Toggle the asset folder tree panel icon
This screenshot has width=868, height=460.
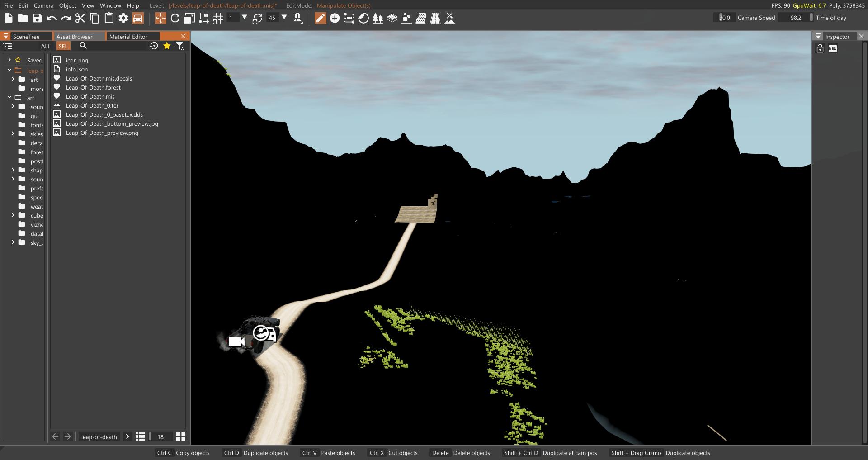click(8, 46)
